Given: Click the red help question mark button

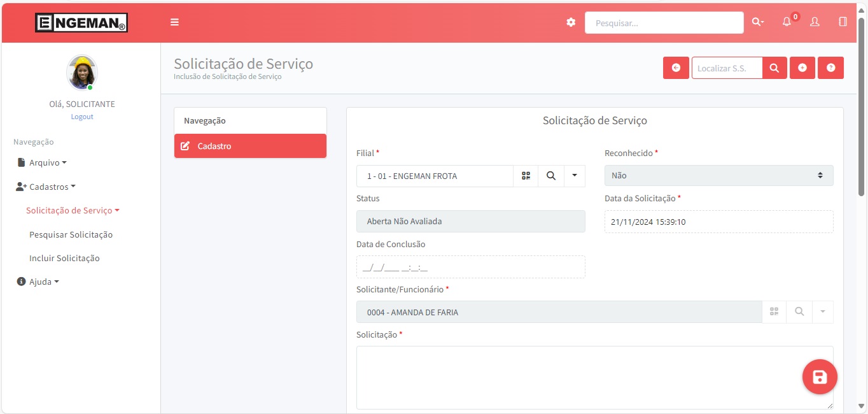Looking at the screenshot, I should (830, 68).
